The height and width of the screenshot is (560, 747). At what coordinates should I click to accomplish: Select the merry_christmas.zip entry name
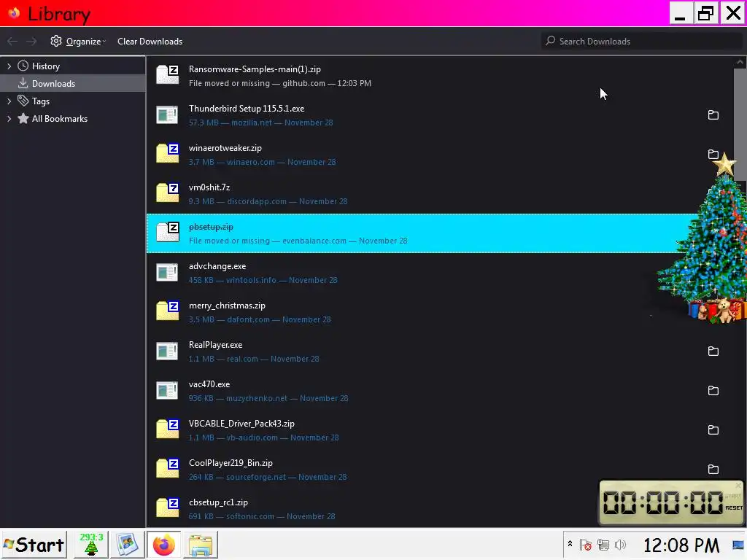(x=227, y=306)
